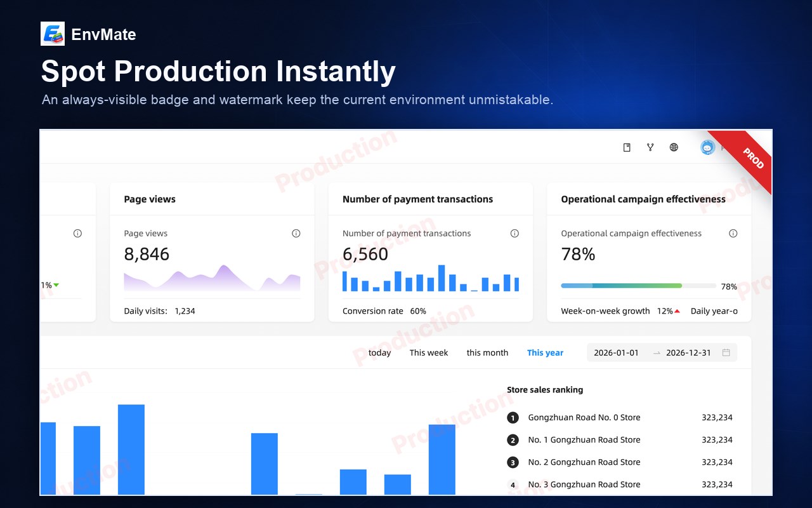
Task: Click info icon for Operational campaign effectiveness
Action: point(733,233)
